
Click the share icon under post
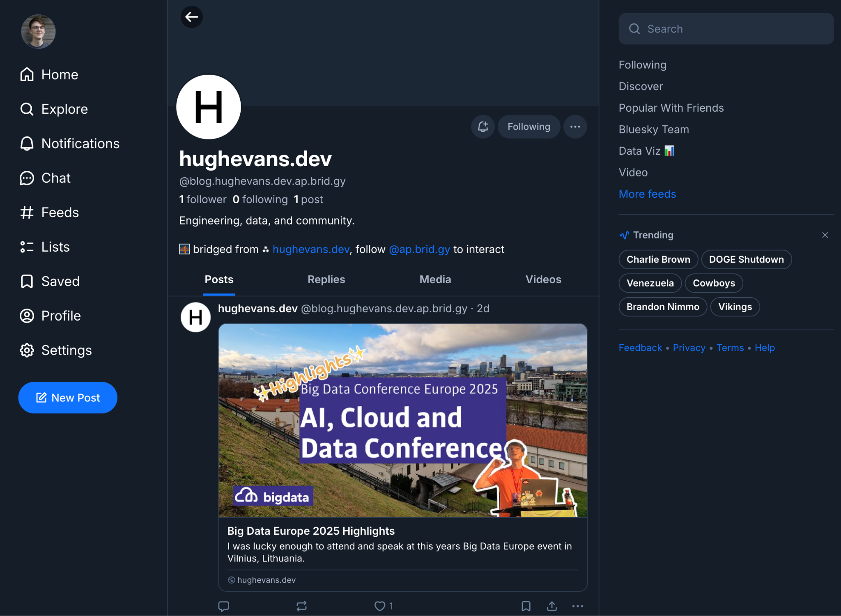pos(552,606)
